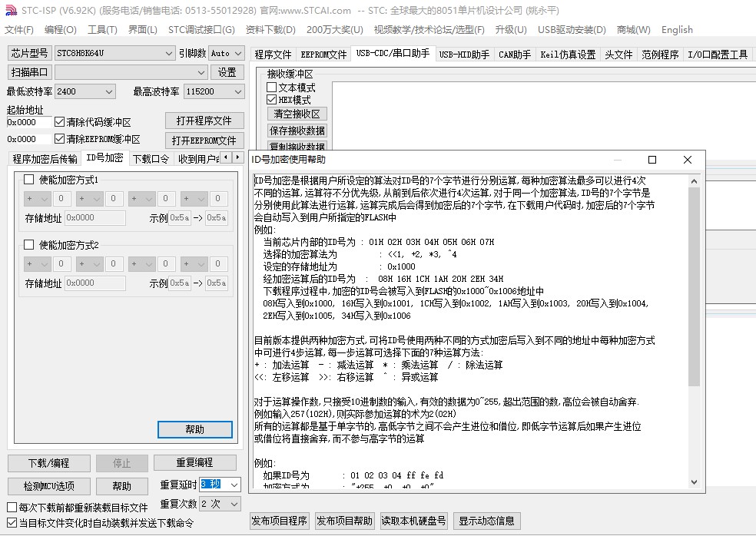The width and height of the screenshot is (756, 536).
Task: Click 下载/编程 button
Action: 48,463
